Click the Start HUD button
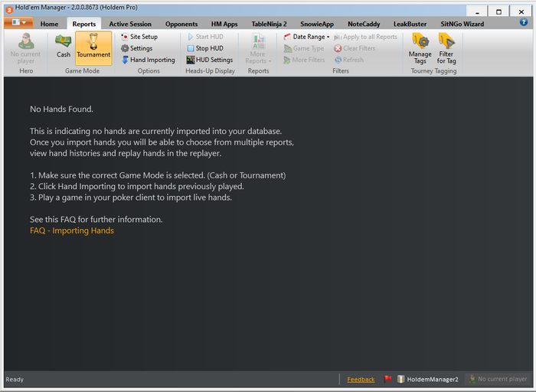This screenshot has height=392, width=536. pos(205,37)
